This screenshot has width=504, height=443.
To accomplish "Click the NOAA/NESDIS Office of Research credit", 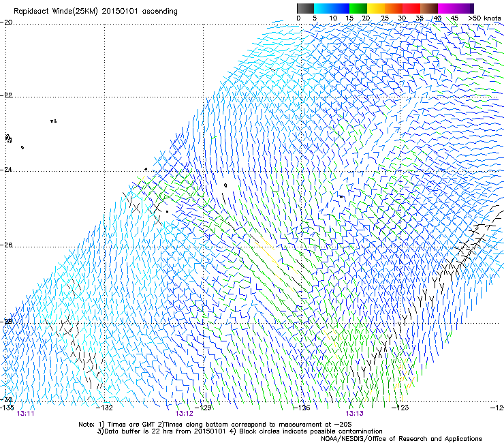I will click(401, 438).
